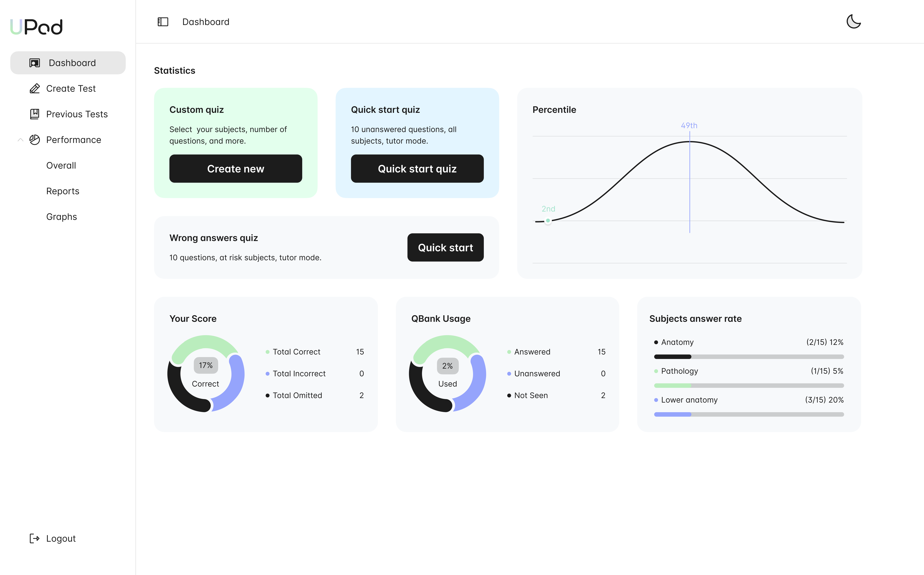The image size is (924, 575).
Task: Click the Performance pie chart icon
Action: pyautogui.click(x=35, y=140)
